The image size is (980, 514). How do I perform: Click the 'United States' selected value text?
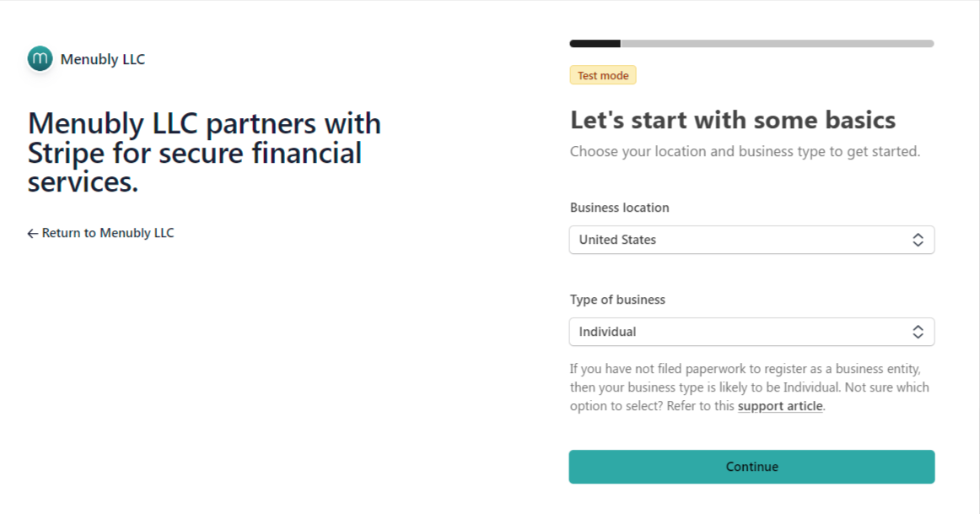point(617,240)
